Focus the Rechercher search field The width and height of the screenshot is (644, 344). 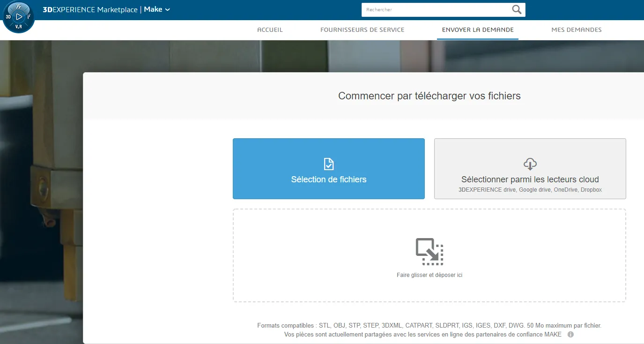click(436, 10)
